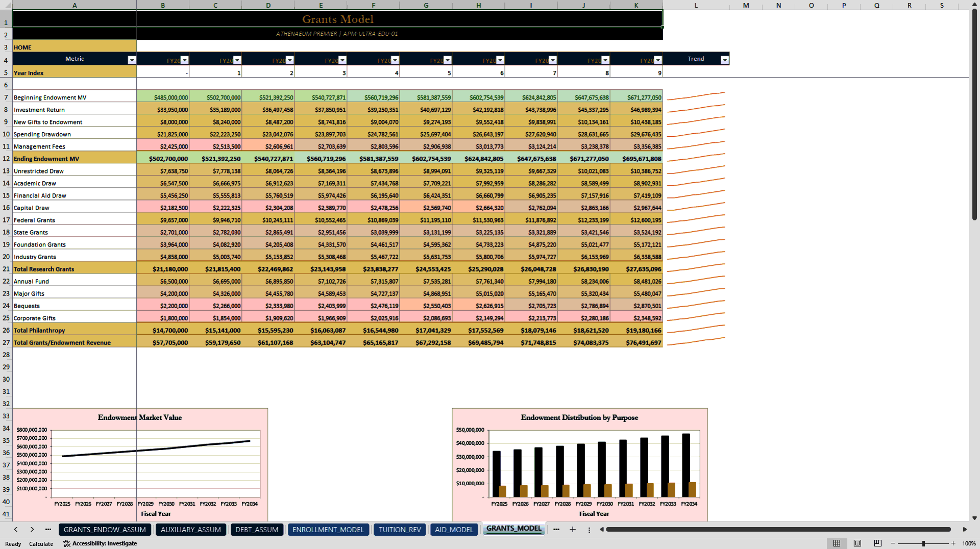This screenshot has height=549, width=980.
Task: Select the Endowment Market Value chart title
Action: tap(139, 417)
